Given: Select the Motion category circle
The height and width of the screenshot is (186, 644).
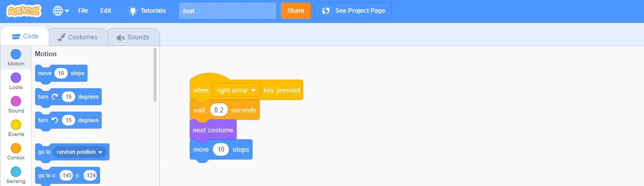Looking at the screenshot, I should tap(16, 54).
